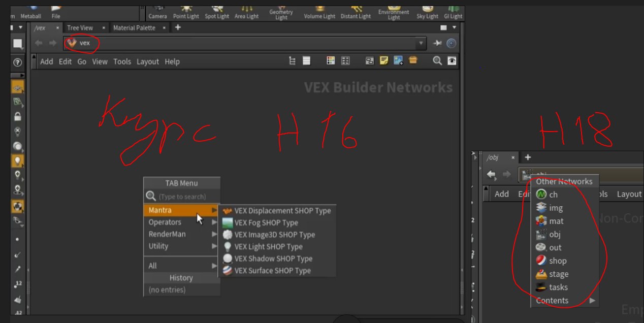Close the Material Palette tab
Image resolution: width=644 pixels, height=323 pixels.
tap(165, 28)
